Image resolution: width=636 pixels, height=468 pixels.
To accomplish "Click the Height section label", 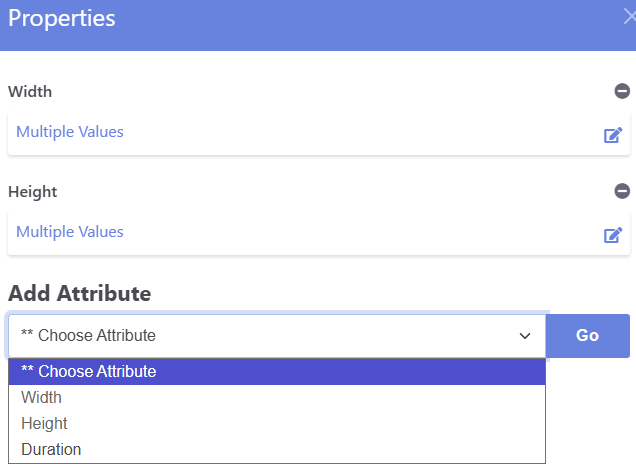I will click(x=33, y=192).
